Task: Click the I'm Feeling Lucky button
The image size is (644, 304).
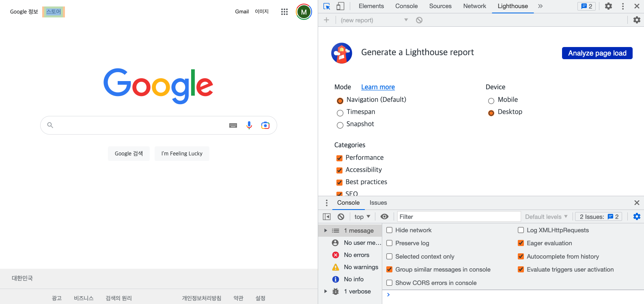Action: pyautogui.click(x=182, y=154)
